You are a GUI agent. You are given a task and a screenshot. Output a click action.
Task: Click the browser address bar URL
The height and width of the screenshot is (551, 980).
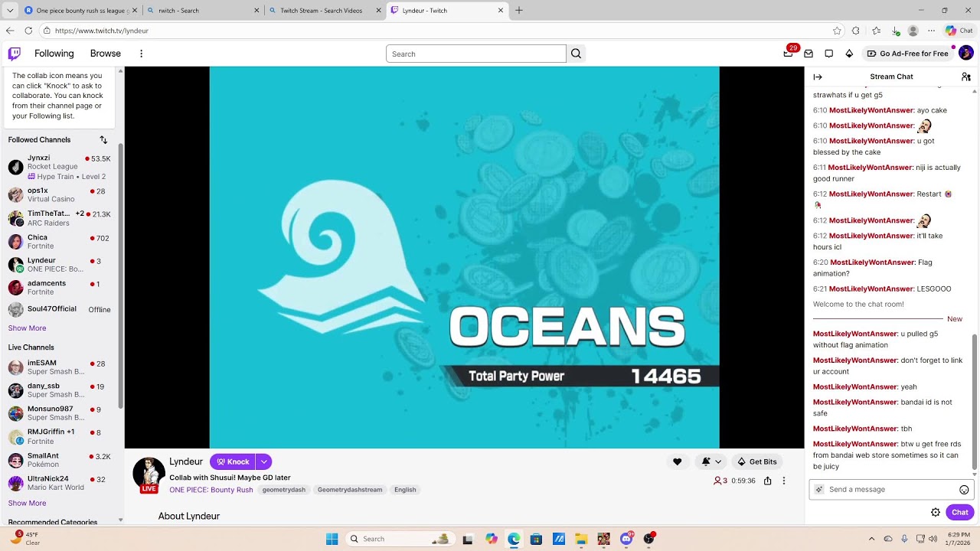click(x=102, y=31)
